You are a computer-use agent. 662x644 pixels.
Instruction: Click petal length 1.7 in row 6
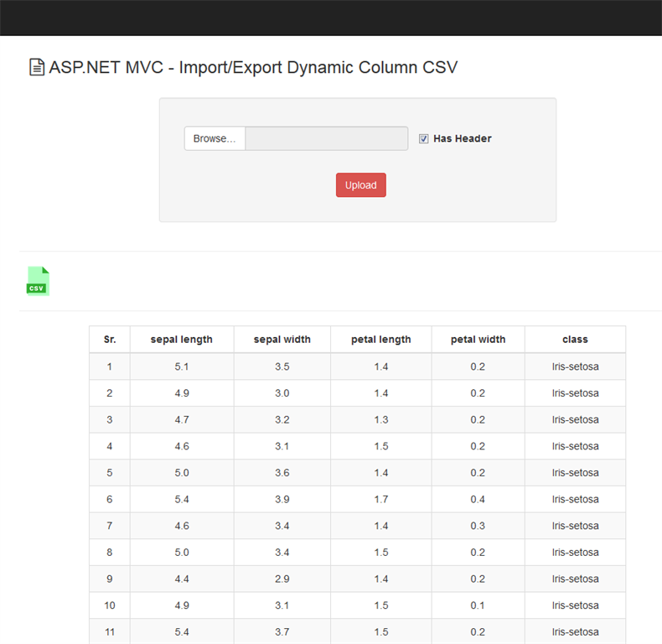point(380,500)
